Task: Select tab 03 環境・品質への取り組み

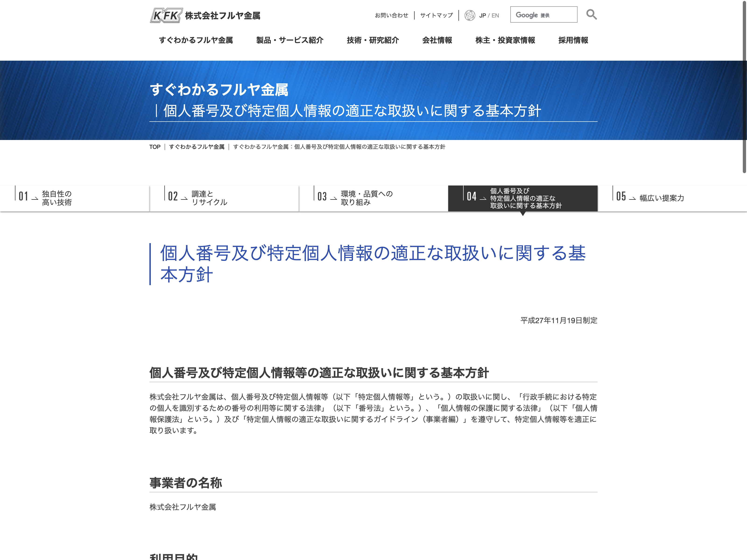Action: pos(373,198)
